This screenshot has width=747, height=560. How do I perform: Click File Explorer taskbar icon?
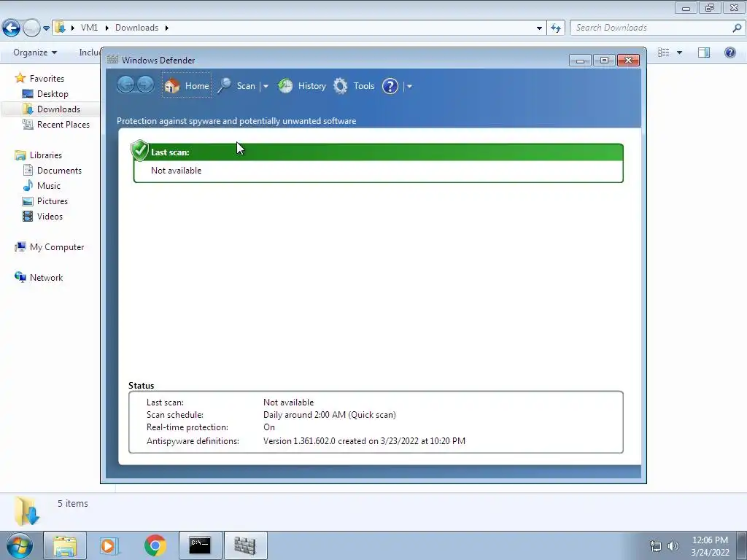65,545
